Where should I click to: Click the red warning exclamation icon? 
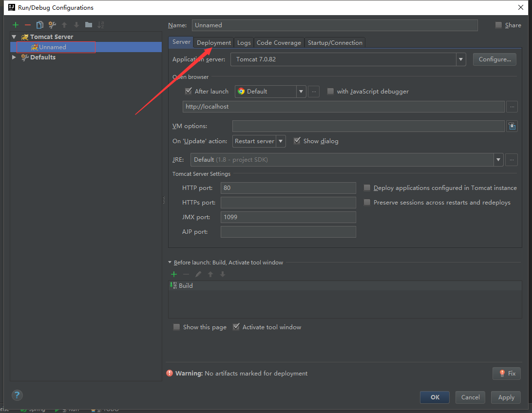point(170,374)
